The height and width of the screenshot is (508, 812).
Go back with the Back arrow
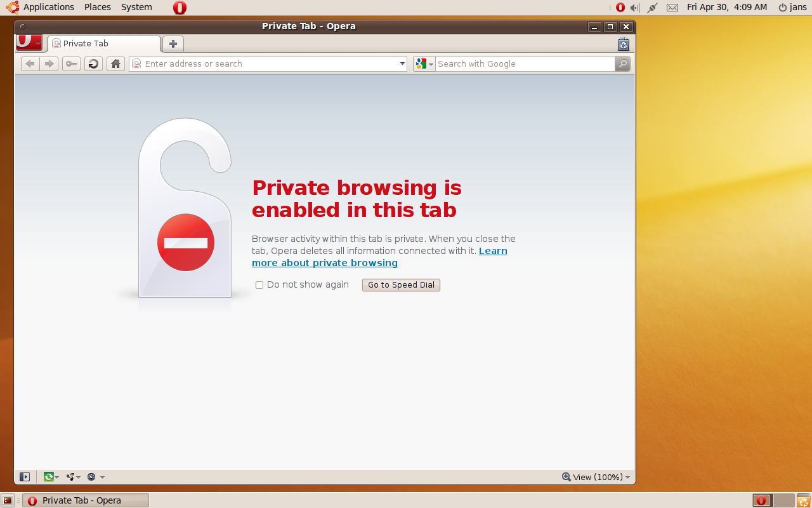click(30, 63)
